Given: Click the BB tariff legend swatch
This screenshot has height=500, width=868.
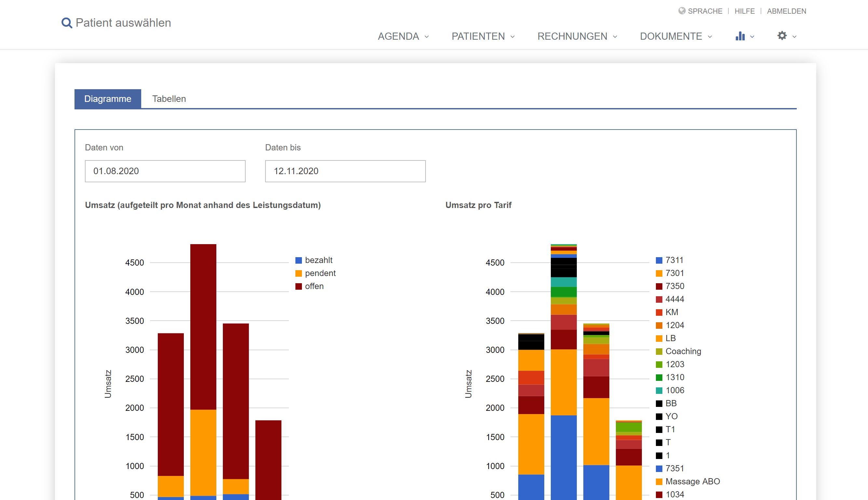Looking at the screenshot, I should [x=659, y=404].
